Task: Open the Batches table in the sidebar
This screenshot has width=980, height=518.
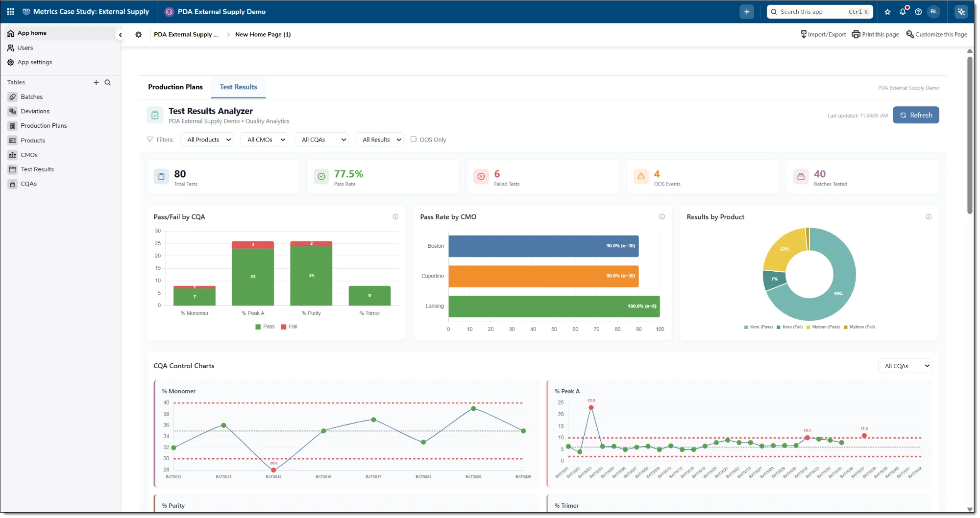Action: click(x=32, y=96)
